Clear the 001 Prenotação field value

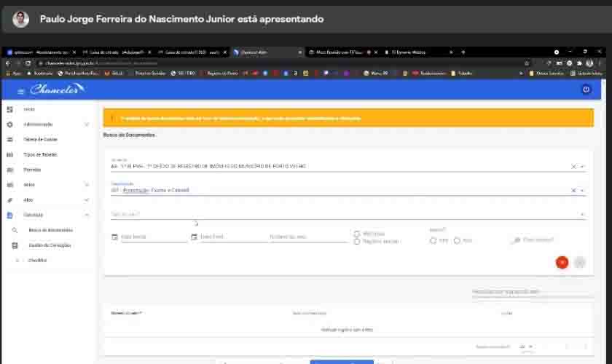(573, 191)
